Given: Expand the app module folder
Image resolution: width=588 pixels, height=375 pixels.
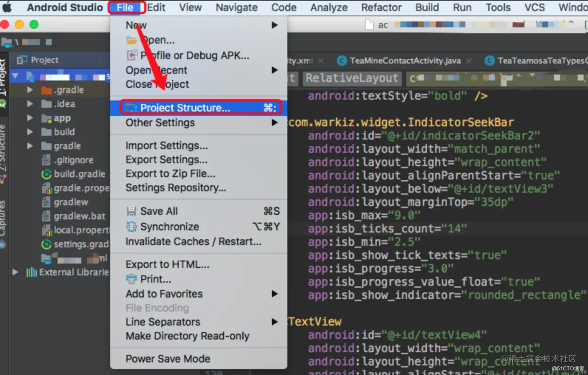Looking at the screenshot, I should (30, 118).
